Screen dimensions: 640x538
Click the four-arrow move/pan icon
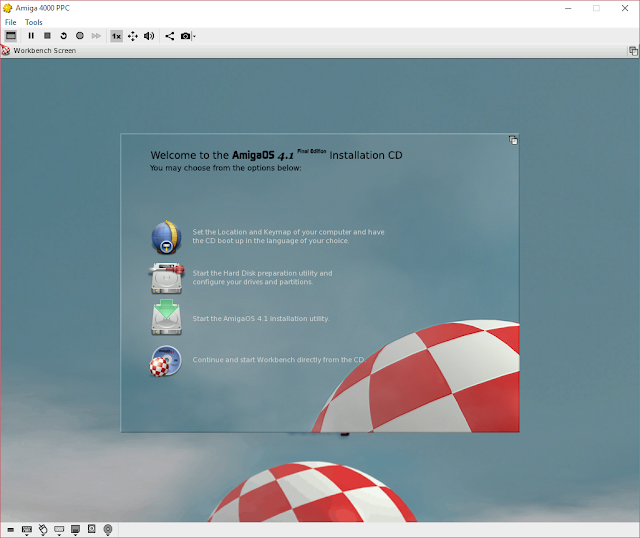[x=133, y=36]
